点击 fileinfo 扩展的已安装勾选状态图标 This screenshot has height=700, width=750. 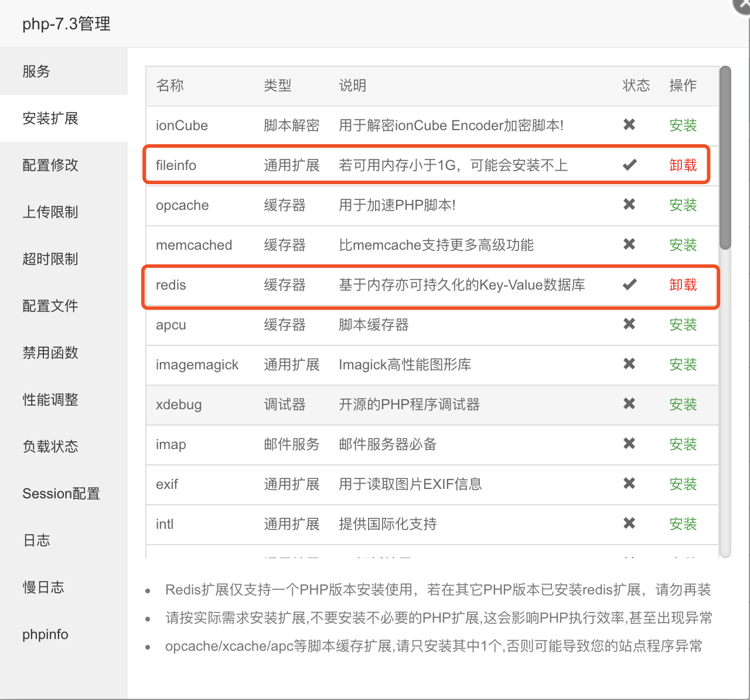tap(629, 165)
